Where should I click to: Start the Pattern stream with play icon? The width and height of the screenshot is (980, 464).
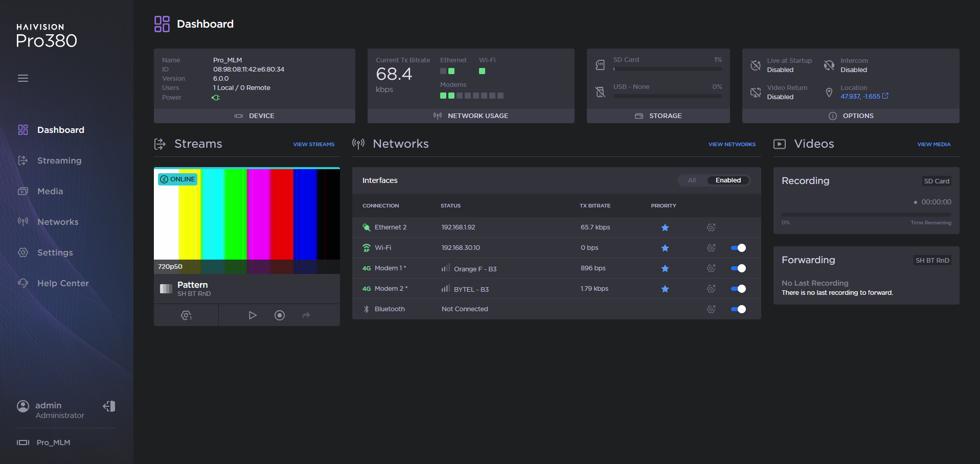click(253, 315)
